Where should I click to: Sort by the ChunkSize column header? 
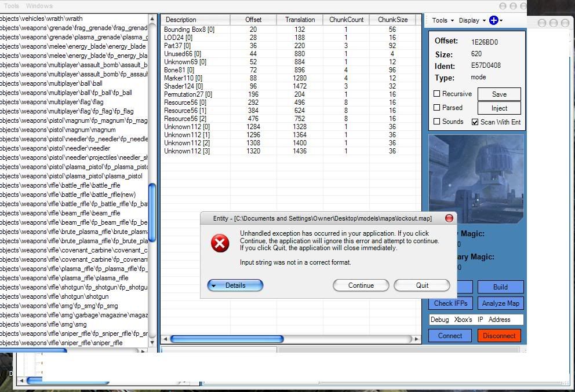[392, 20]
